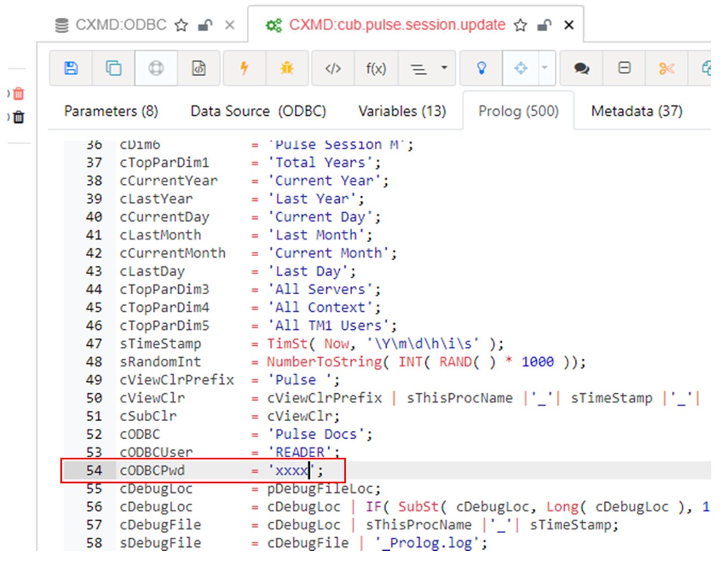The width and height of the screenshot is (728, 562).
Task: Delete an item using the red trash icon
Action: pos(19,94)
